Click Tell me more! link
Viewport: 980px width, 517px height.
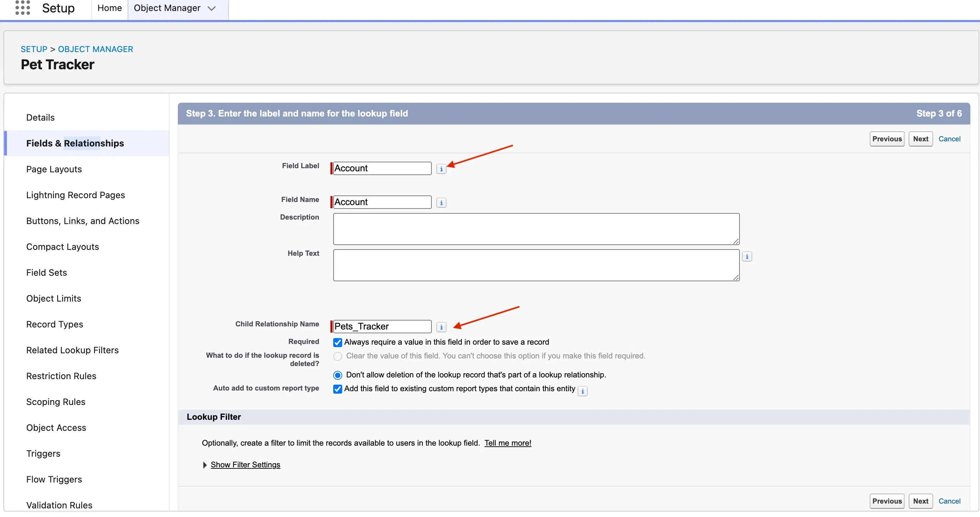(508, 443)
